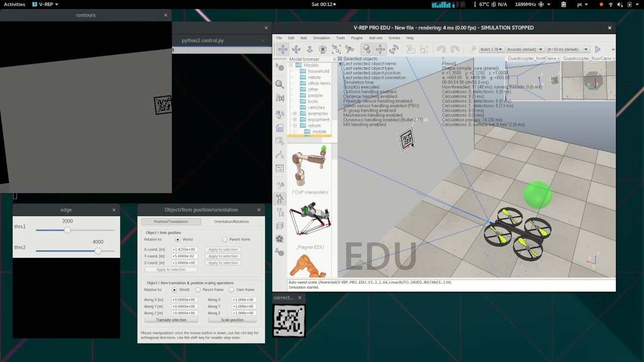Activate the object/item shift tool
Viewport: 644px width, 362px height.
[380, 49]
